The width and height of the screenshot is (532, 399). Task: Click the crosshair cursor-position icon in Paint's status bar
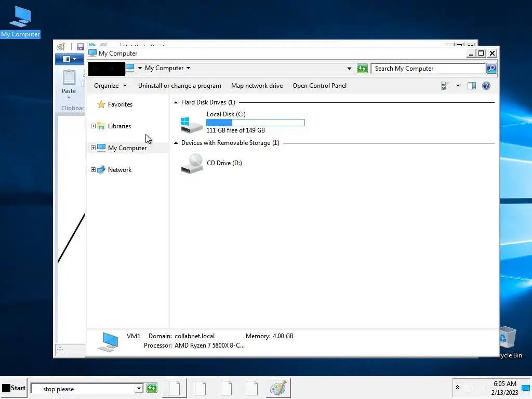pos(60,350)
